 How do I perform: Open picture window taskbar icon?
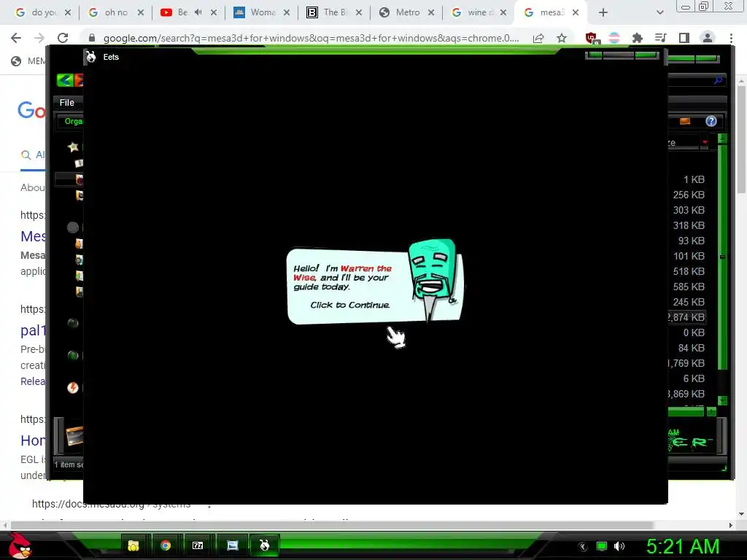pyautogui.click(x=233, y=545)
